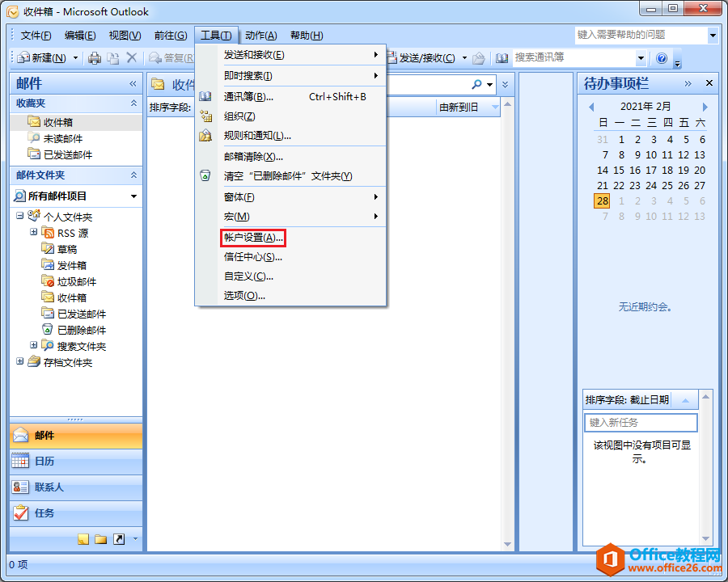Screen dimensions: 728x582
Task: Click the 键入新任务 input field
Action: click(641, 422)
